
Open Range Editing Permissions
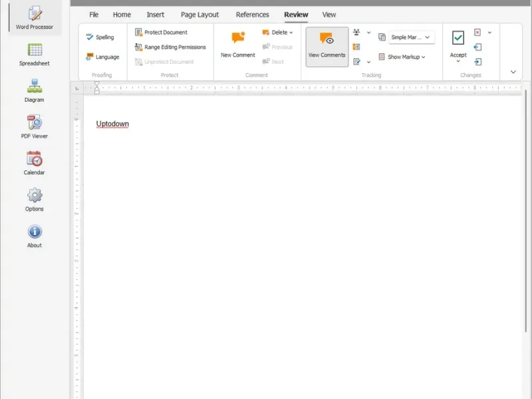click(170, 47)
